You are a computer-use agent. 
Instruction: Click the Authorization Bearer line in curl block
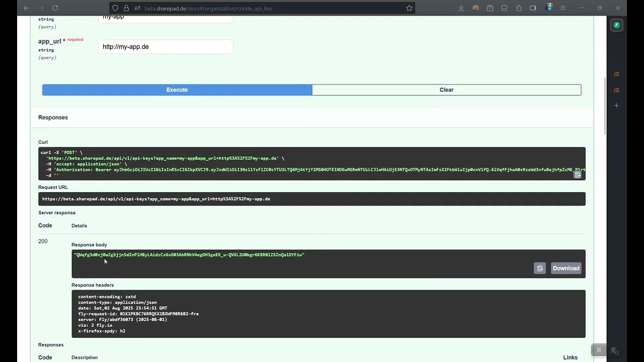point(315,170)
